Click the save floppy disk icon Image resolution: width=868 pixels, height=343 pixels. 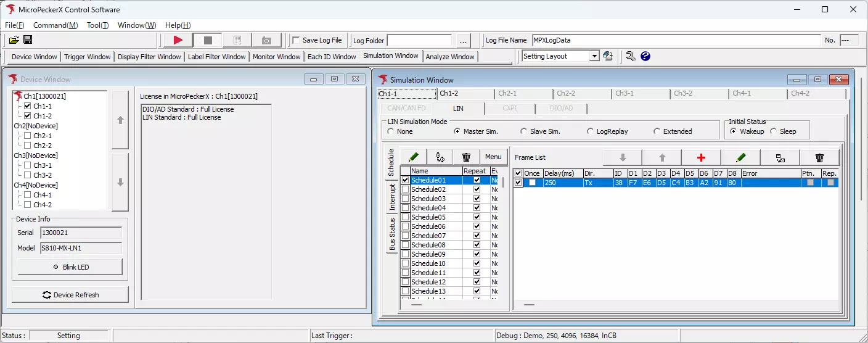pos(28,40)
